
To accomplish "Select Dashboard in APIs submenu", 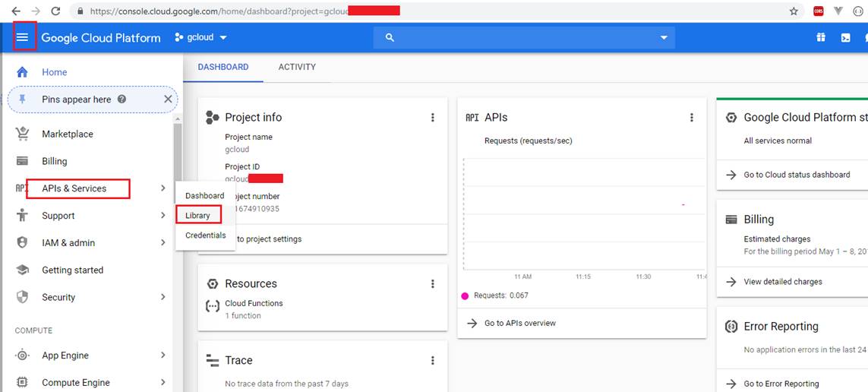I will [205, 195].
